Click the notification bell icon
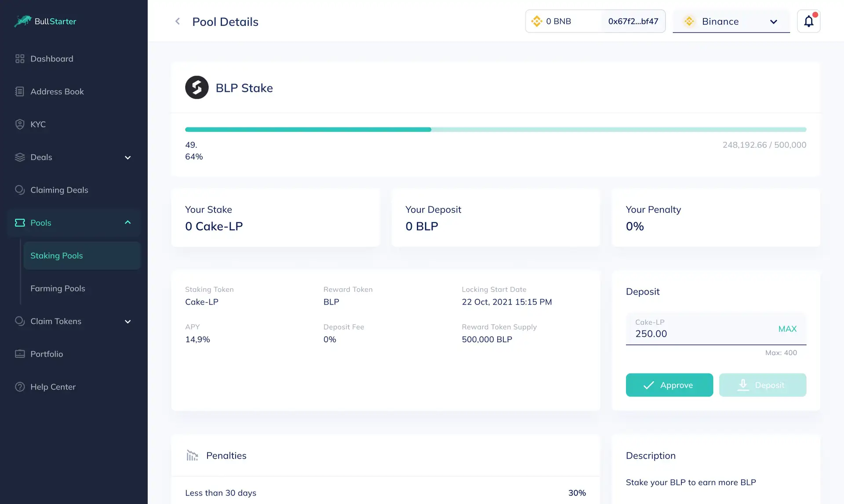Image resolution: width=844 pixels, height=504 pixels. 808,21
